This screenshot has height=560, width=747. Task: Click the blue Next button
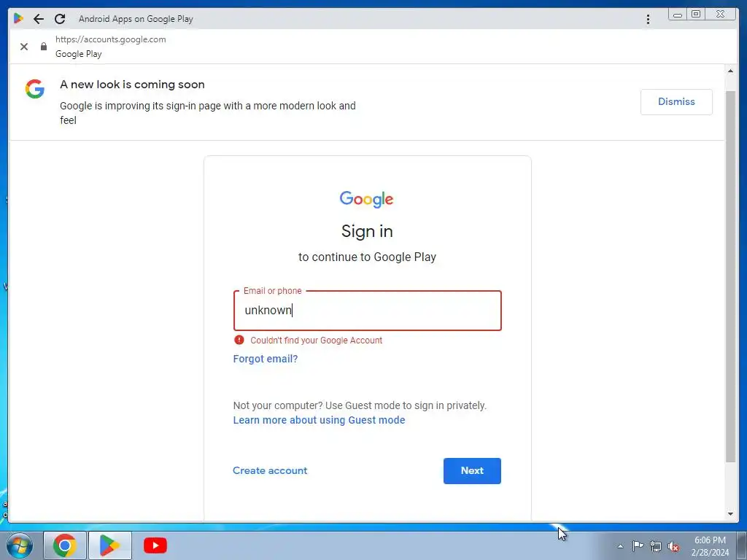coord(472,471)
